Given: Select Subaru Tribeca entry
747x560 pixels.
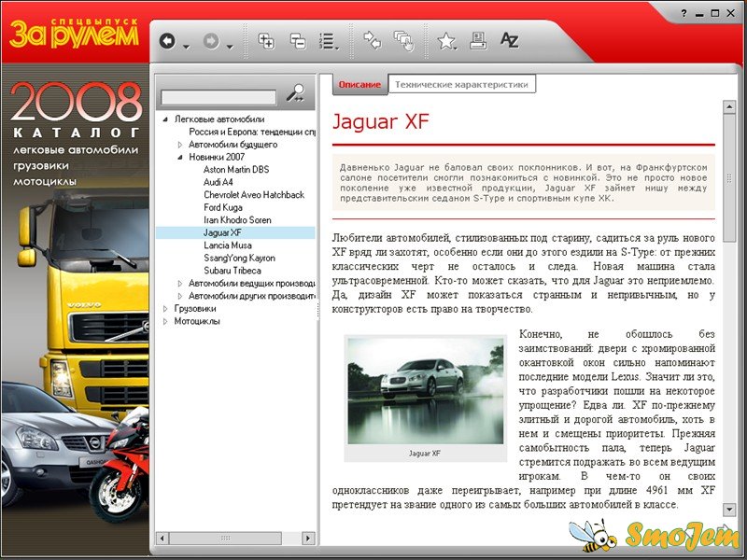Looking at the screenshot, I should [x=233, y=271].
